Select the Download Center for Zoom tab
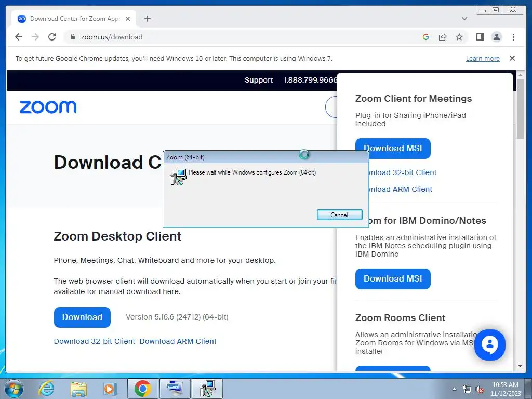 74,19
